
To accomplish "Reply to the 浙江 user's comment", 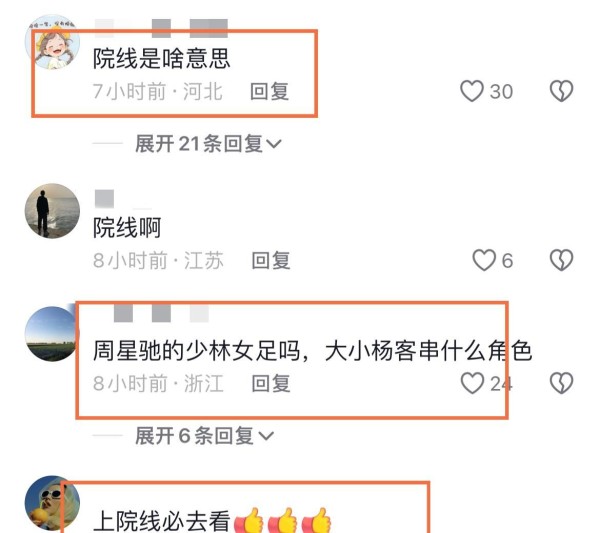I will [x=271, y=383].
